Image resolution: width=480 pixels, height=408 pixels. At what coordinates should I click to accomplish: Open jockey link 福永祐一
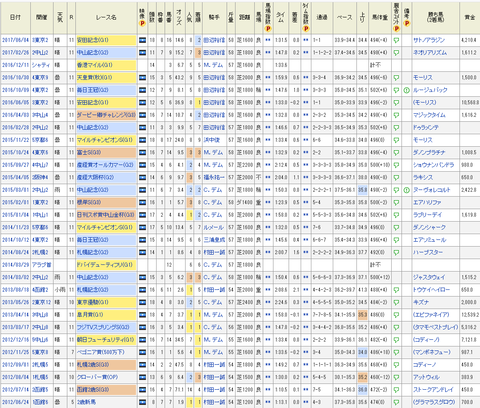[214, 177]
